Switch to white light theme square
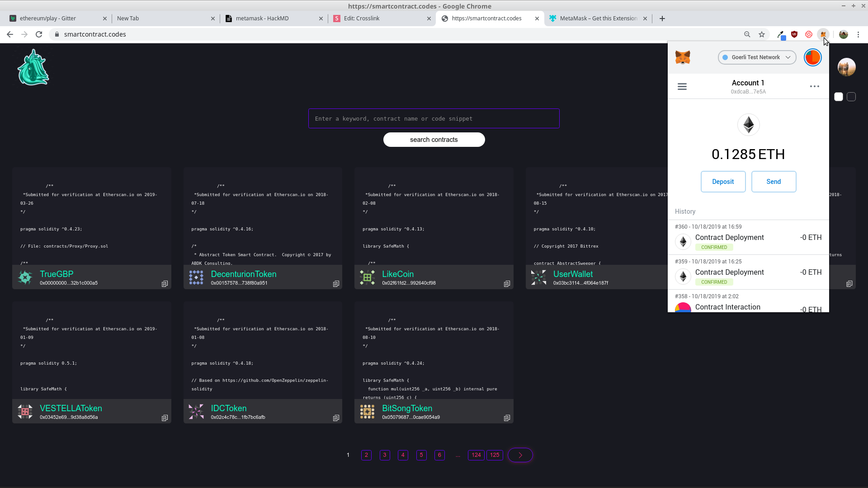Viewport: 868px width, 488px height. point(839,97)
